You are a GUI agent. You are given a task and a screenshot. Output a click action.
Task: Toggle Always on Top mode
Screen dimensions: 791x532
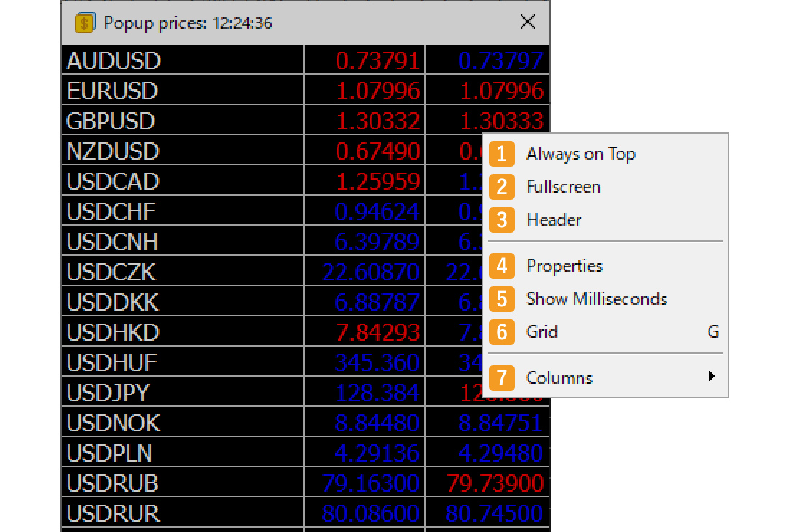pos(582,154)
